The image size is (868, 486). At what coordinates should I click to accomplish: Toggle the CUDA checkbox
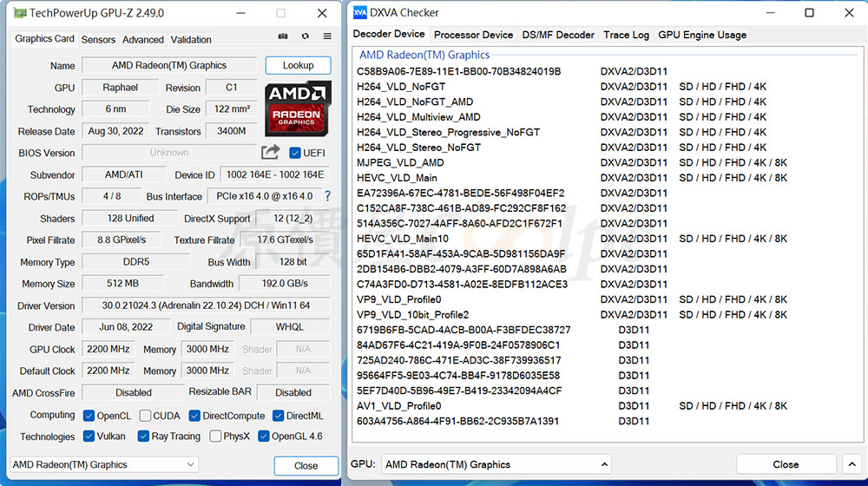tap(145, 416)
